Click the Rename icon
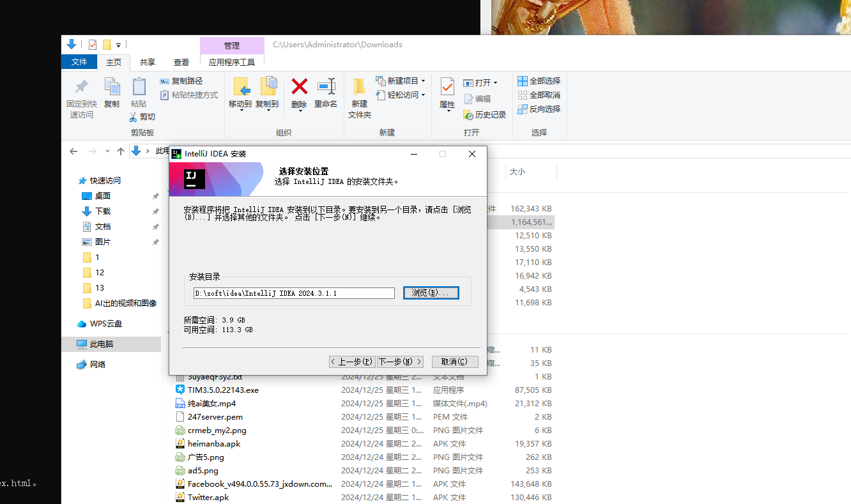 [326, 86]
